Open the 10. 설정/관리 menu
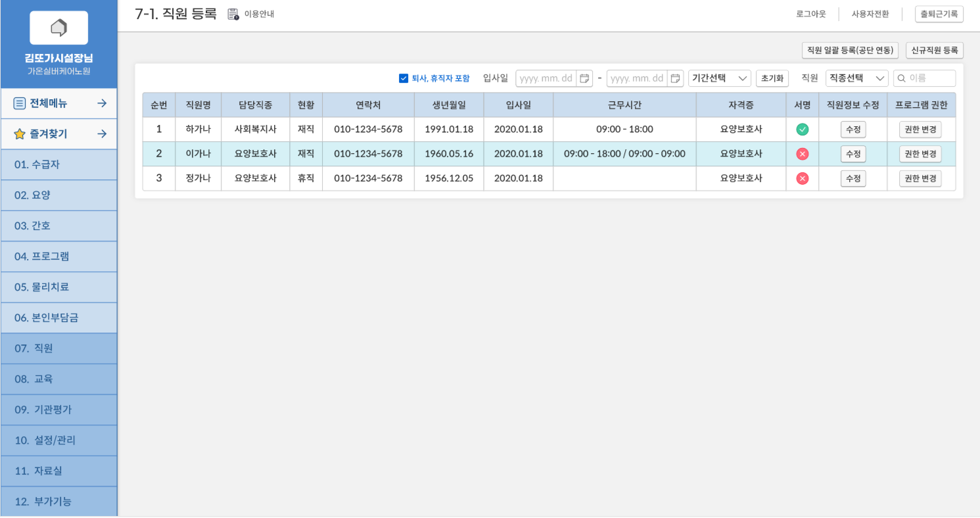Viewport: 980px width, 518px height. pos(59,440)
